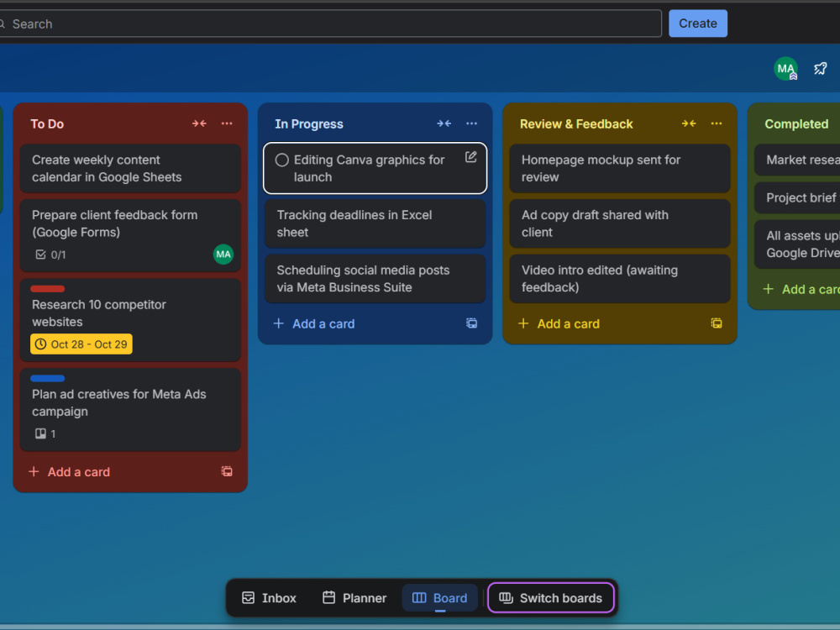The image size is (840, 630).
Task: Edit the Editing Canva graphics card
Action: pos(471,157)
